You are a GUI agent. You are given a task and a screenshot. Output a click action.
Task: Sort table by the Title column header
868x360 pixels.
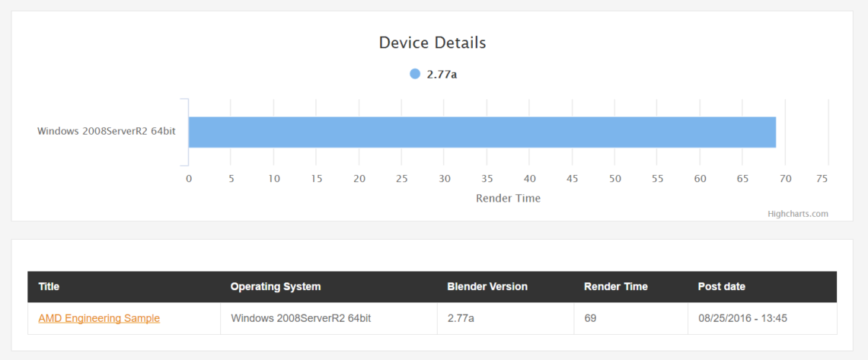pos(49,286)
